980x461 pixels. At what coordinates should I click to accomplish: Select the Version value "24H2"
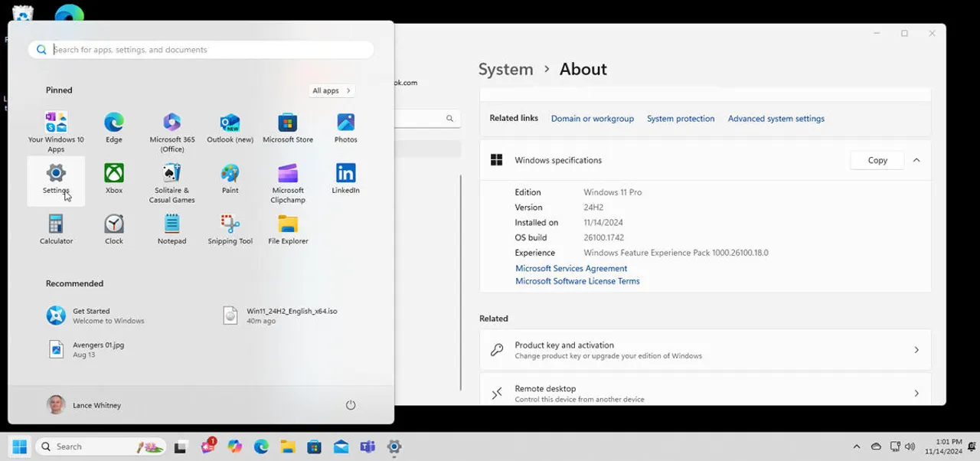coord(594,208)
